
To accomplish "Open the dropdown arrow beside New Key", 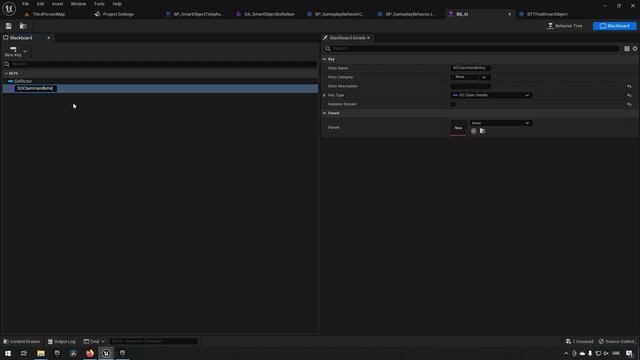I will [x=25, y=51].
